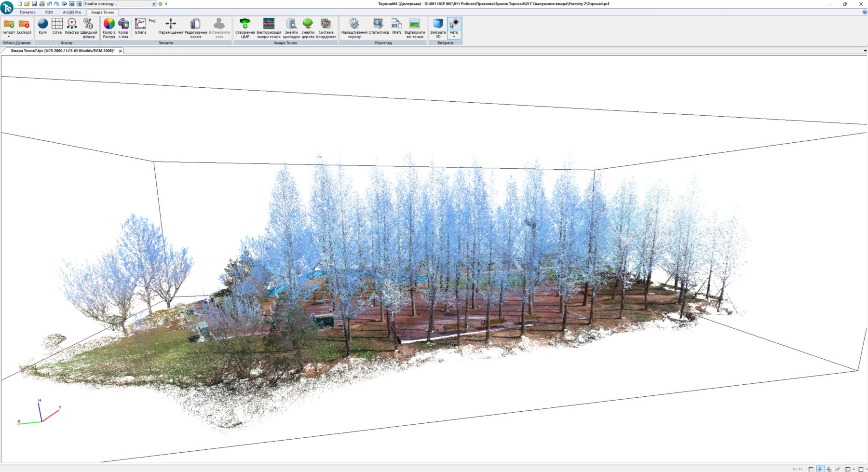Open Редагування класів tool

pos(195,27)
